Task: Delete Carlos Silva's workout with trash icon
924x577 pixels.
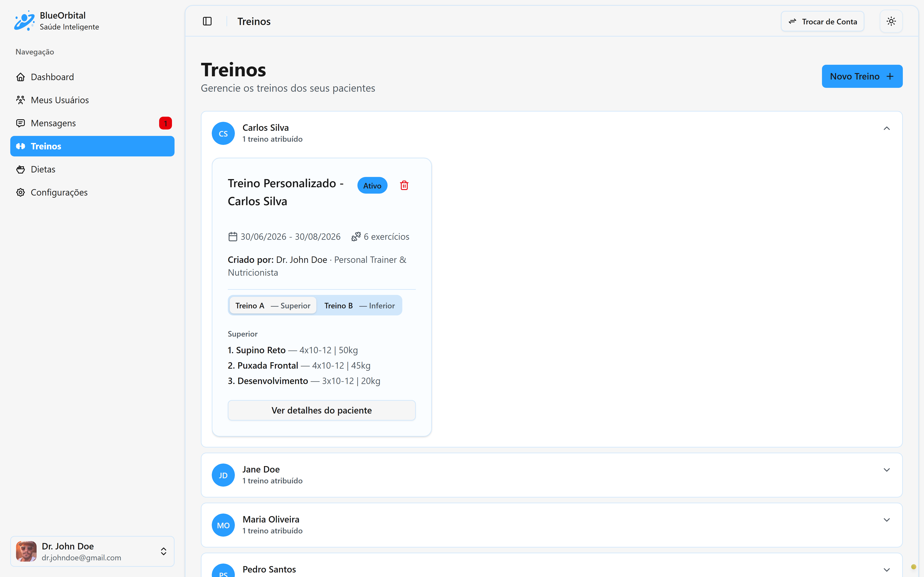Action: point(404,185)
